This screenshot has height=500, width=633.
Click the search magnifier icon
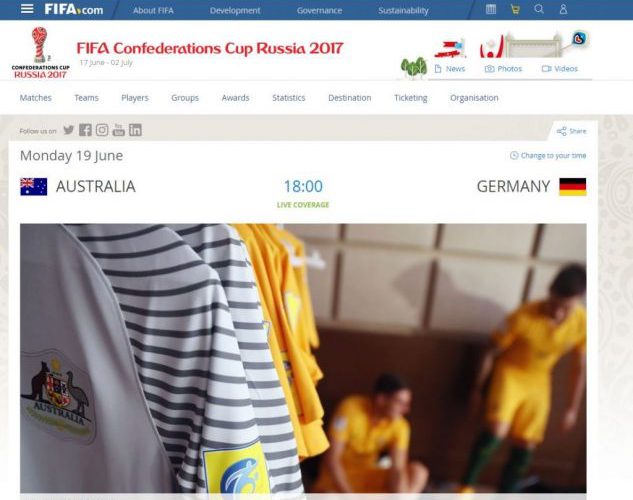pyautogui.click(x=539, y=9)
